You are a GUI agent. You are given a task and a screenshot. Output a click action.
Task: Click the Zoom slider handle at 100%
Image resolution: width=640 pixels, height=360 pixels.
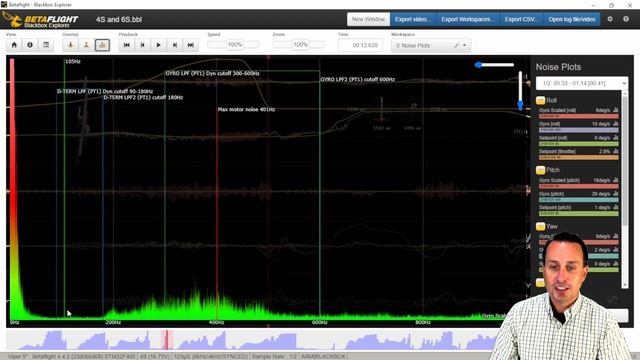click(300, 44)
